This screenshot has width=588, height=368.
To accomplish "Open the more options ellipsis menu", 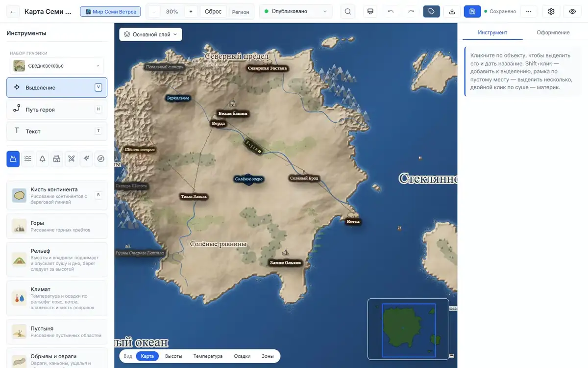I will [x=528, y=11].
